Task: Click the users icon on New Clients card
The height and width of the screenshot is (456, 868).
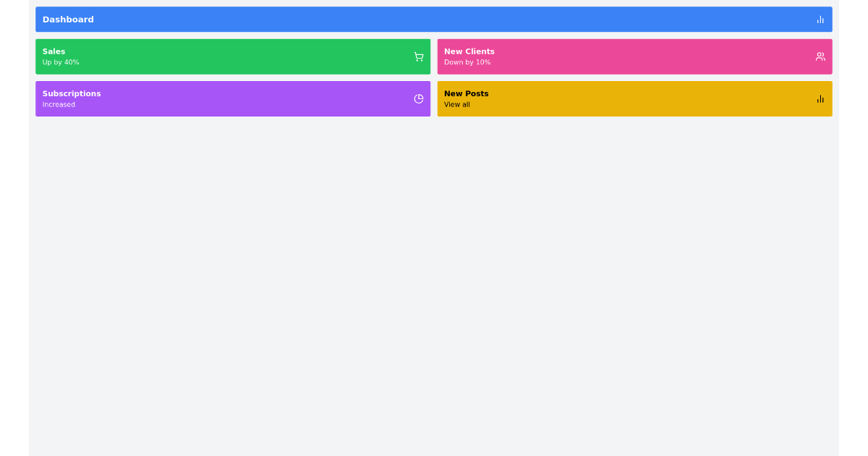Action: [820, 56]
